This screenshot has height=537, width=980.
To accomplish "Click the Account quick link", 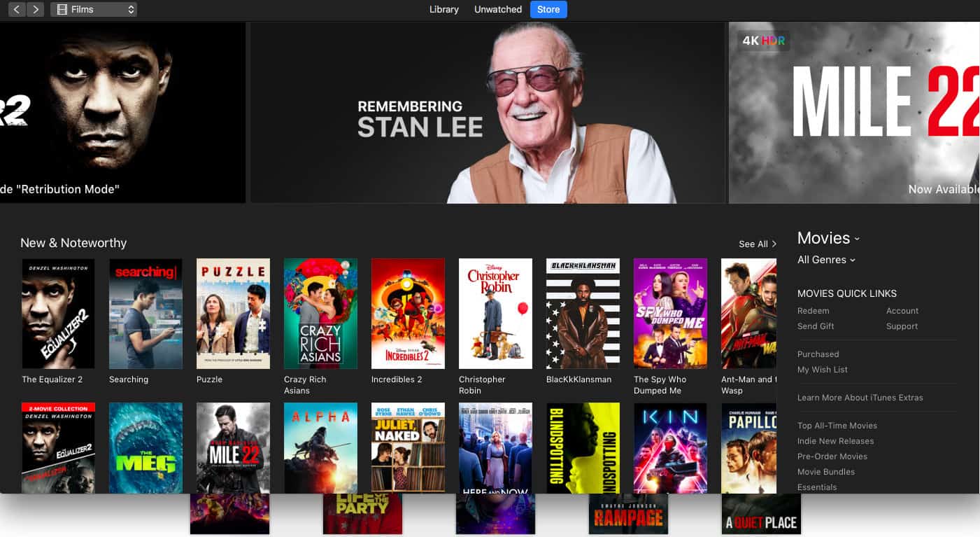I will [902, 311].
